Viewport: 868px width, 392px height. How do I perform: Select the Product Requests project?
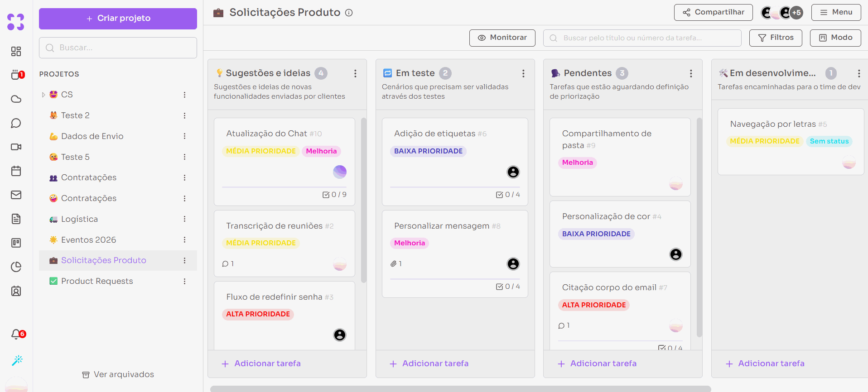[118, 281]
